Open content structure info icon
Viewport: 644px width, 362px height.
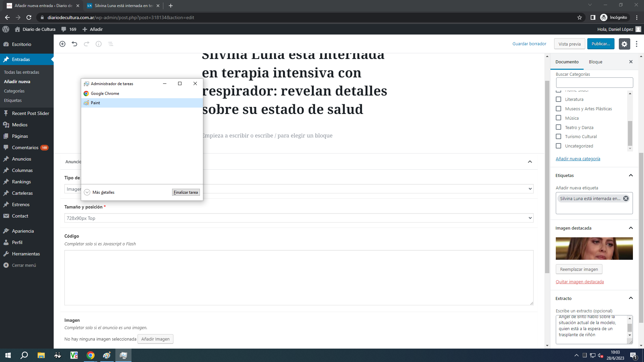tap(99, 44)
